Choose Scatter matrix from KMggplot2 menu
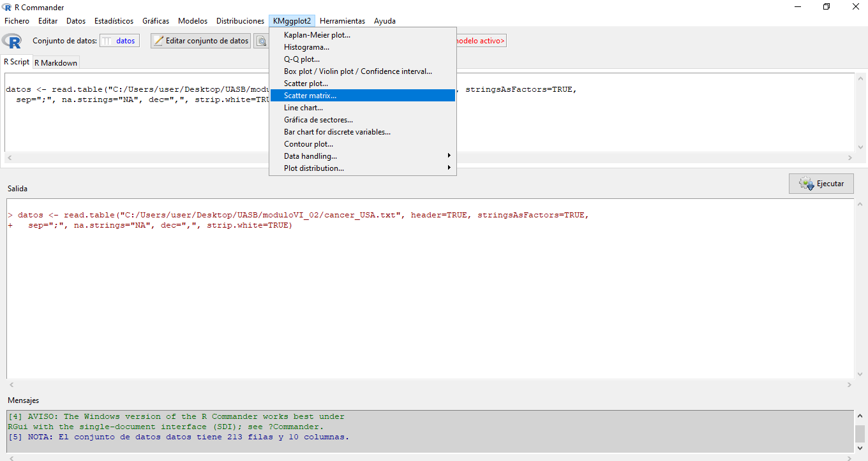This screenshot has width=868, height=461. click(310, 96)
